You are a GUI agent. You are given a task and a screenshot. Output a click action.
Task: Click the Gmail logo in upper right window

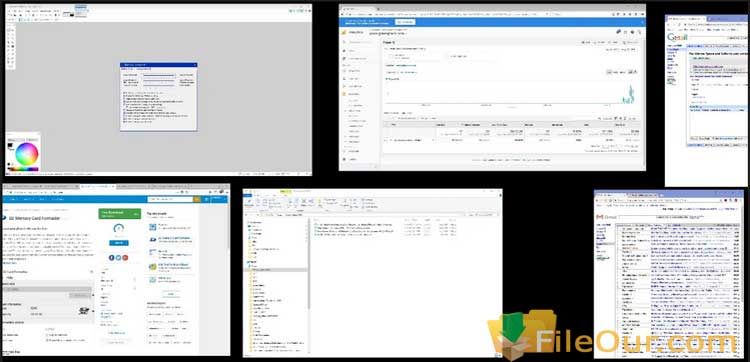point(677,37)
